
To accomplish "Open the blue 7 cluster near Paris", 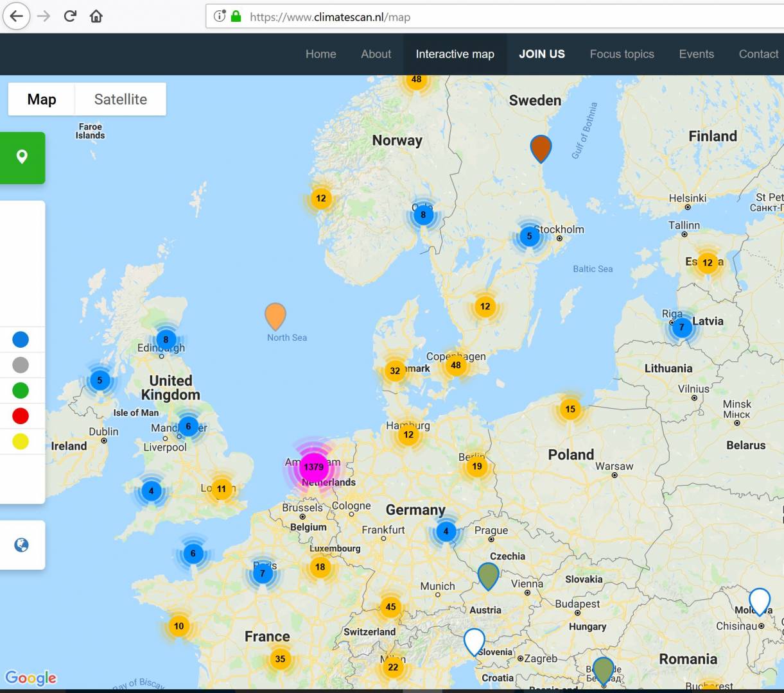I will [262, 573].
